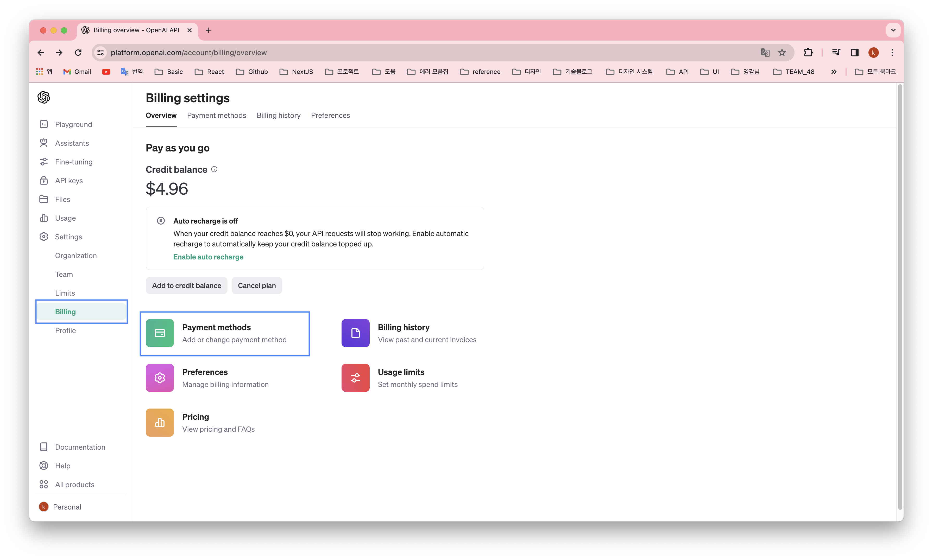Viewport: 933px width, 560px height.
Task: Click the Fine-tuning sidebar icon
Action: click(44, 162)
